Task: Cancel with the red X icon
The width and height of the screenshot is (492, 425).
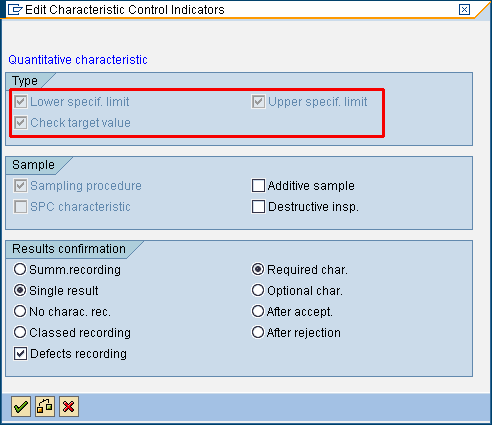Action: click(x=69, y=406)
